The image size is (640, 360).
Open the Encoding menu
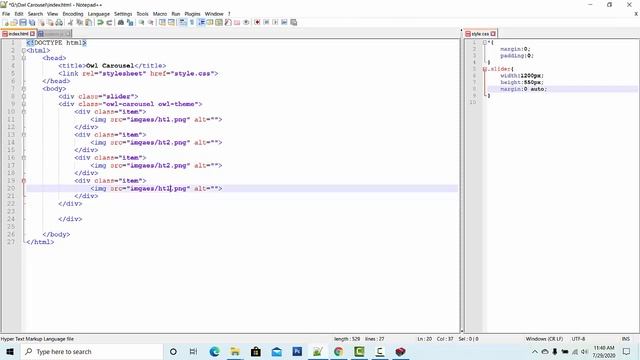coord(73,14)
